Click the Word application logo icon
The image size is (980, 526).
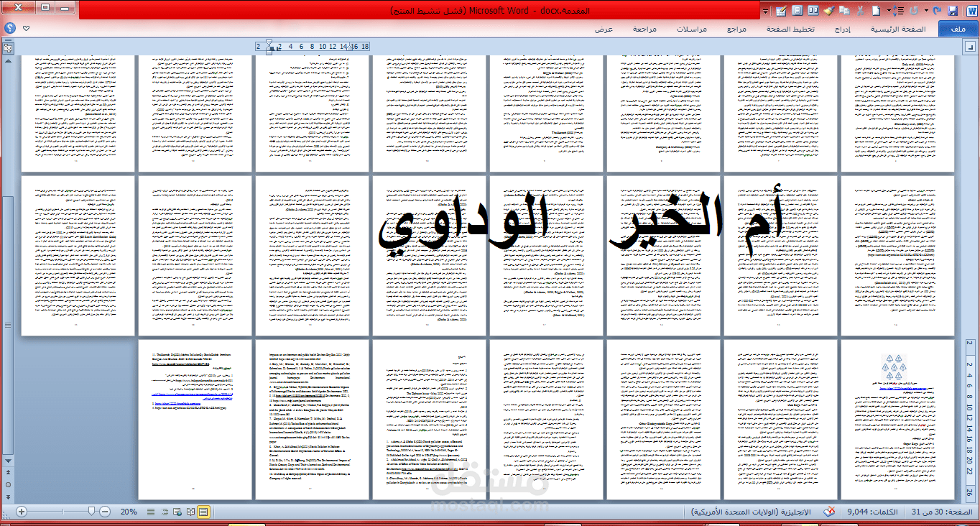tap(971, 11)
